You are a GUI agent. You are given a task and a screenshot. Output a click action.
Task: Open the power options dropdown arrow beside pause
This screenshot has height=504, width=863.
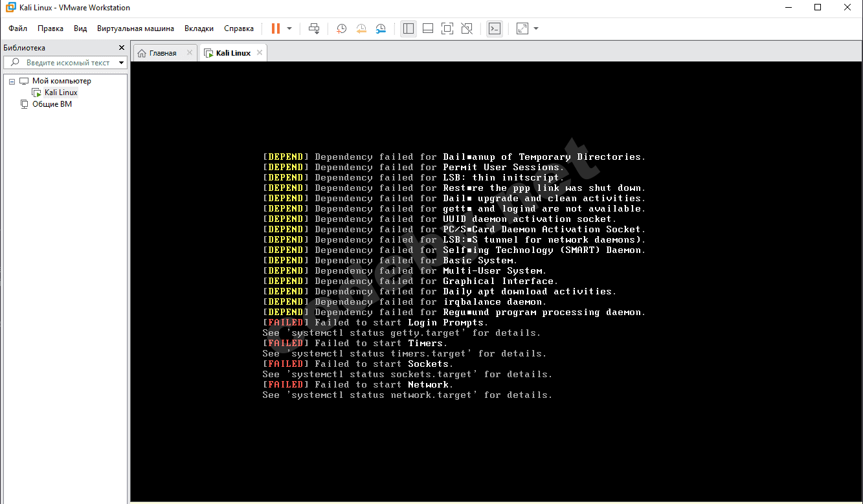click(x=289, y=28)
